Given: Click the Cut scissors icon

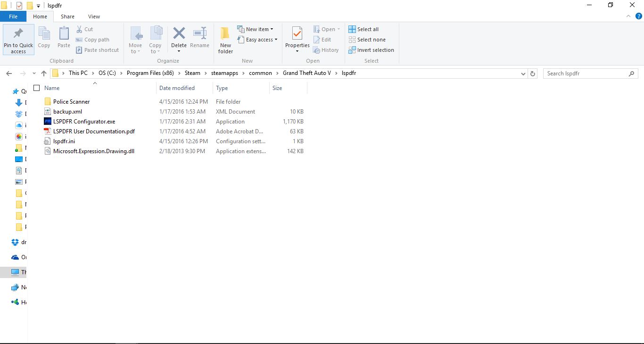Looking at the screenshot, I should 79,29.
